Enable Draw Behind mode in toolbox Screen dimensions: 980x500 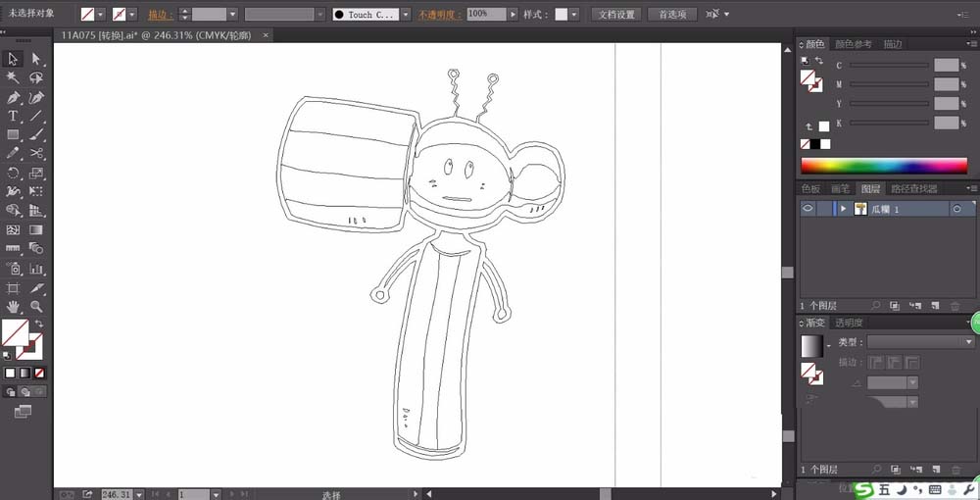25,392
